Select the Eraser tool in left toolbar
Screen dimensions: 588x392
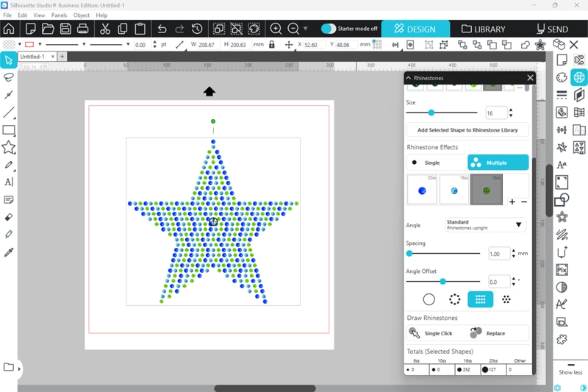9,218
